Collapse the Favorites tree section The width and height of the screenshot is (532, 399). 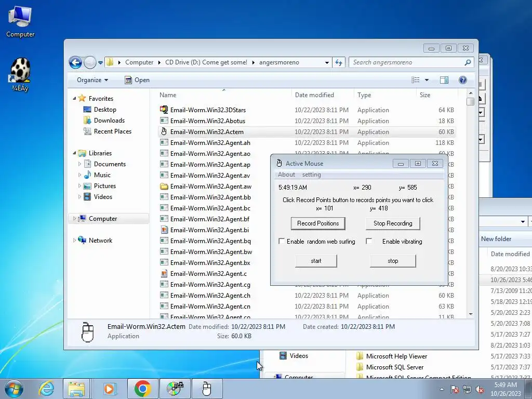point(75,98)
